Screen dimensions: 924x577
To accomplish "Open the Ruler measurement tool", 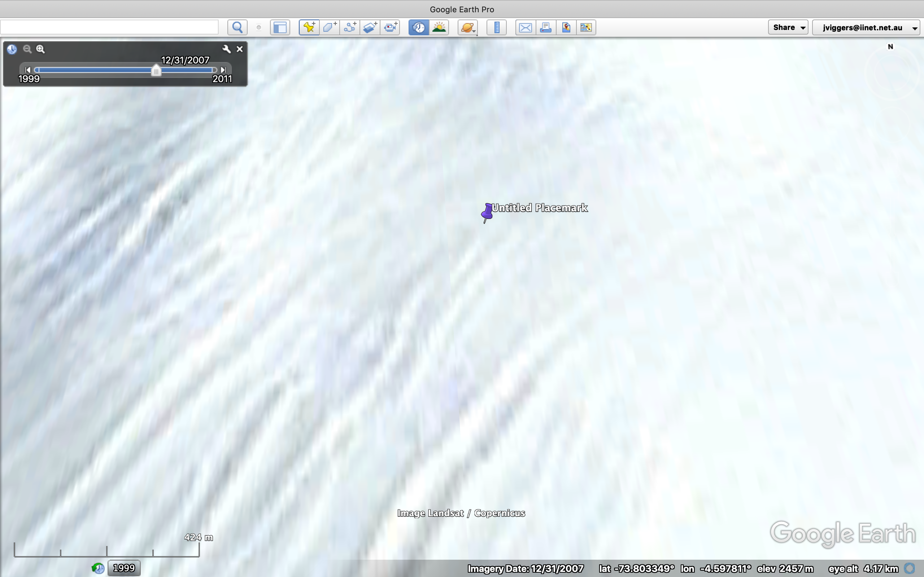I will click(496, 27).
